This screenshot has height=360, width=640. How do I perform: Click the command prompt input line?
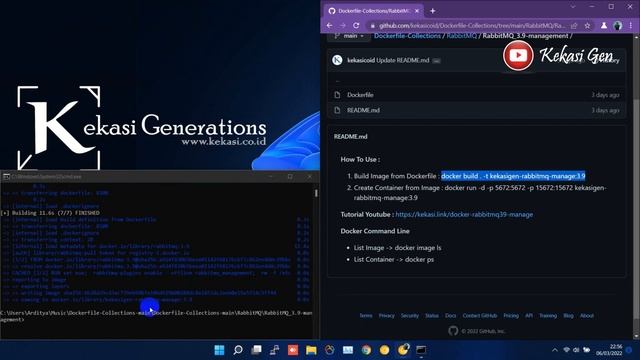(157, 316)
